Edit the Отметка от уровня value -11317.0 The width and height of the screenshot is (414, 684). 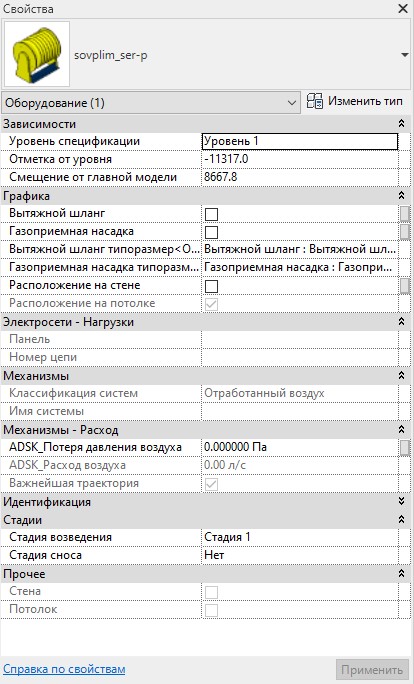pyautogui.click(x=300, y=159)
